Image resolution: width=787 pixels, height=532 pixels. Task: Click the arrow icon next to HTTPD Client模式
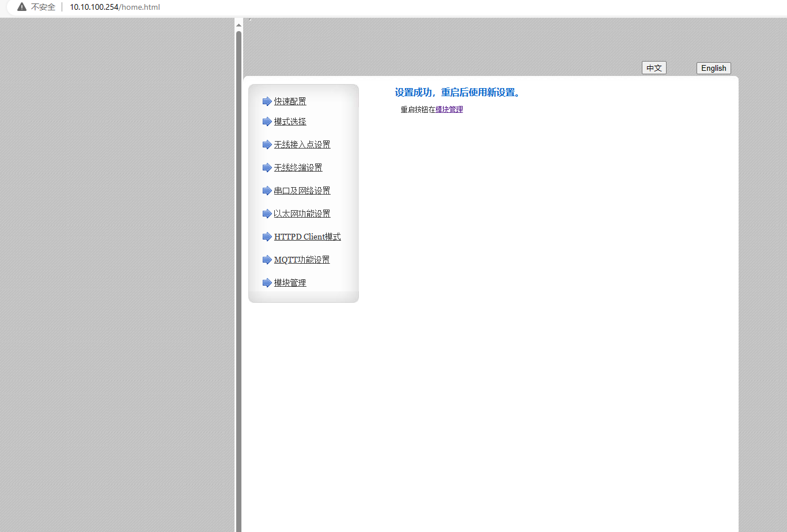pyautogui.click(x=267, y=237)
